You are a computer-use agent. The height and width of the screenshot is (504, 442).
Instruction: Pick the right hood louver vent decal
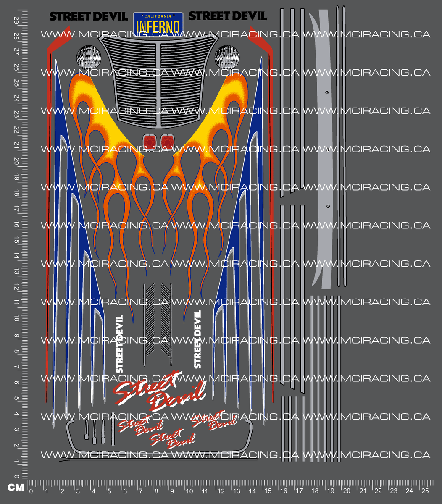coord(168,323)
